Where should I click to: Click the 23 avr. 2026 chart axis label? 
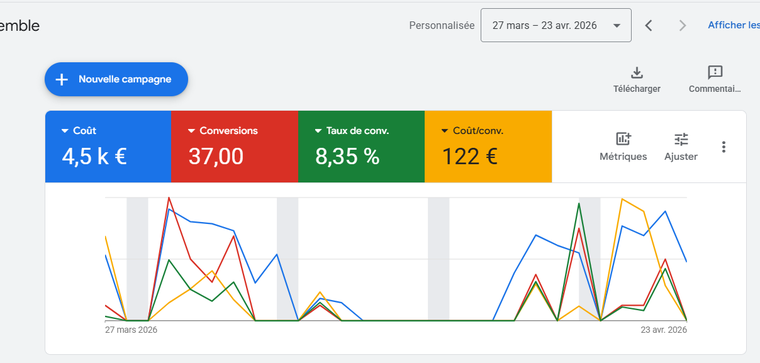[x=664, y=330]
